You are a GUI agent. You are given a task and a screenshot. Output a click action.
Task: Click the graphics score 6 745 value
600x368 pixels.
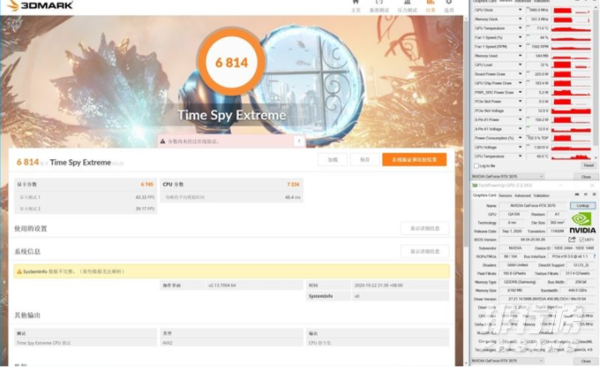point(147,184)
